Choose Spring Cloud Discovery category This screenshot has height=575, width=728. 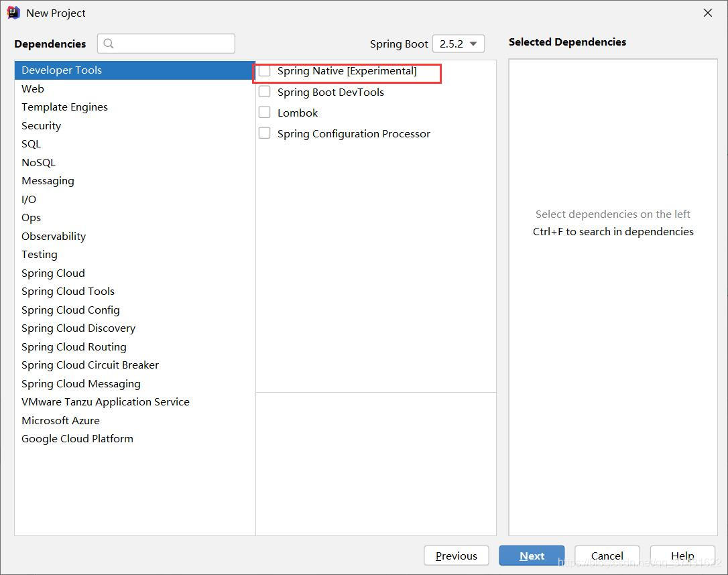[x=135, y=328]
